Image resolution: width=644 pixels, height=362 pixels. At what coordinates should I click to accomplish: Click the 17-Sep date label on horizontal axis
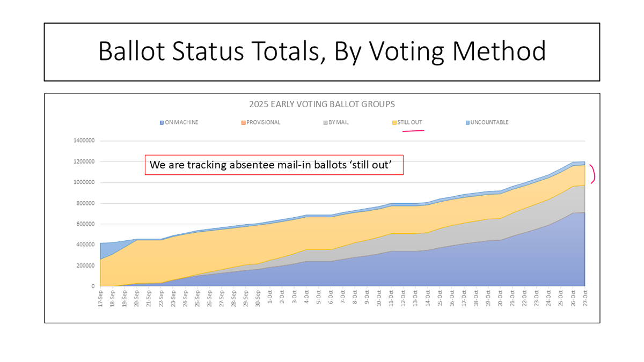tap(100, 298)
